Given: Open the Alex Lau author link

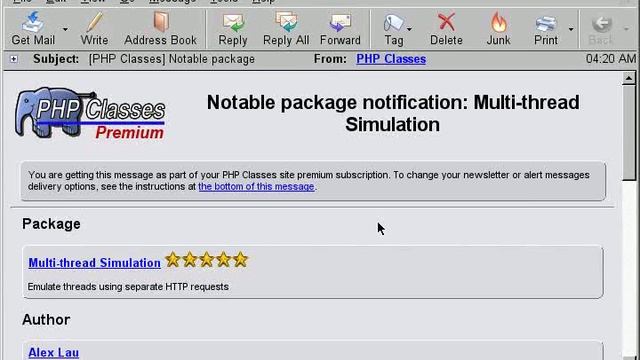Looking at the screenshot, I should (x=53, y=352).
